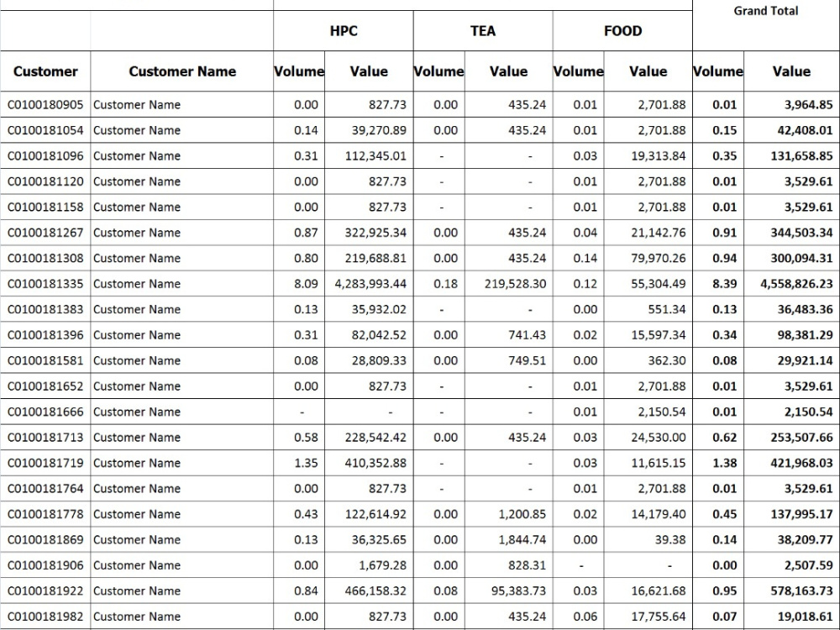The image size is (840, 630).
Task: Click FOOD value 17,755.64
Action: coord(659,617)
